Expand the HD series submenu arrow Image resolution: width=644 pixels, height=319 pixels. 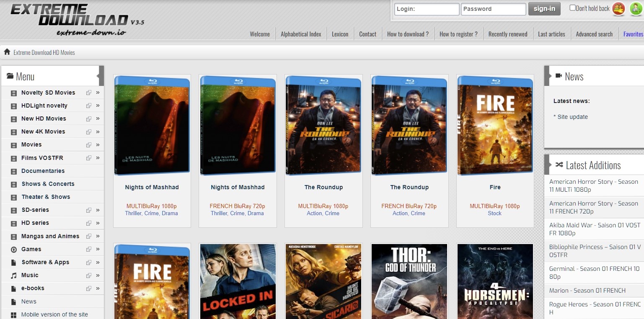pyautogui.click(x=98, y=223)
